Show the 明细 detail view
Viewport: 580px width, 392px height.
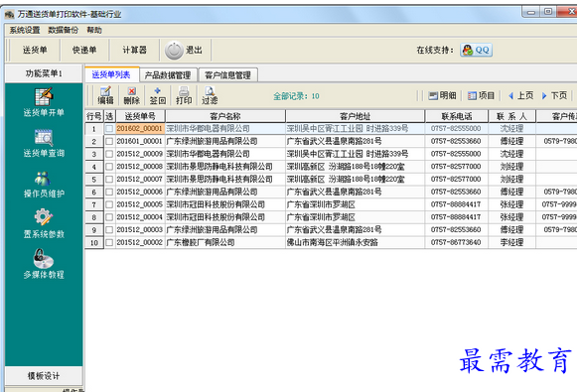point(442,95)
